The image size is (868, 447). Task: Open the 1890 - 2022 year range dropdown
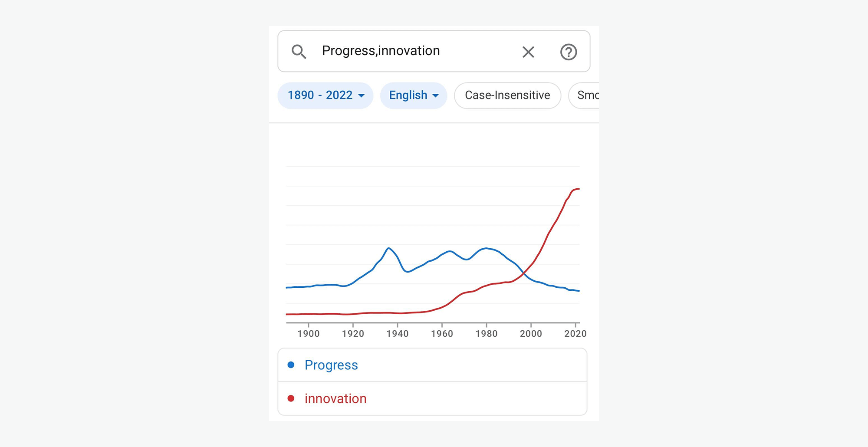coord(320,95)
